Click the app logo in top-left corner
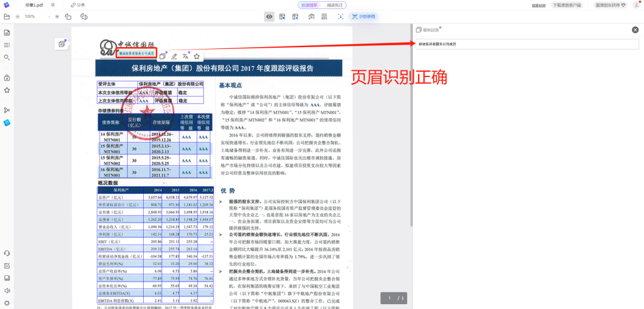 coord(6,5)
